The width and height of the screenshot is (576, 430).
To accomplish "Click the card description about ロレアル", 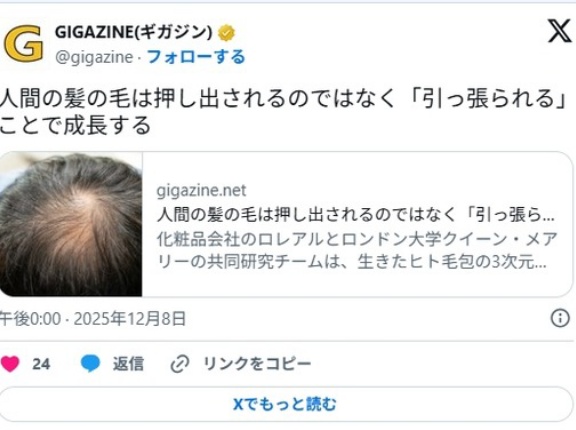I will tap(357, 251).
